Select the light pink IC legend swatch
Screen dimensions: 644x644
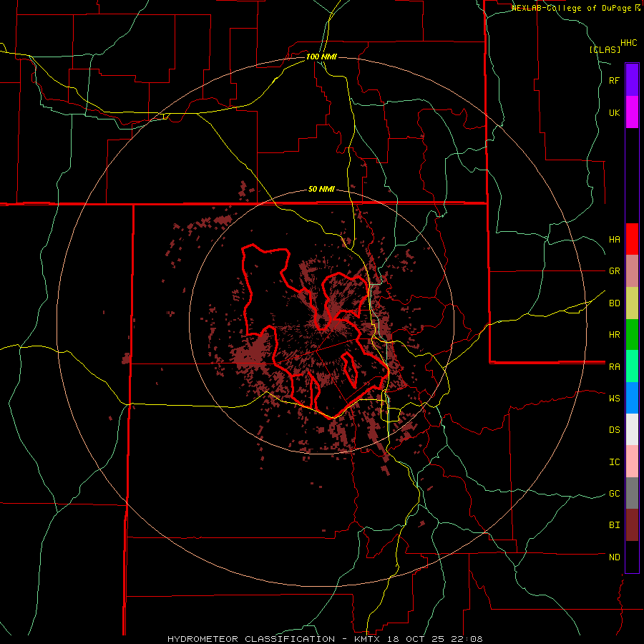pyautogui.click(x=632, y=462)
